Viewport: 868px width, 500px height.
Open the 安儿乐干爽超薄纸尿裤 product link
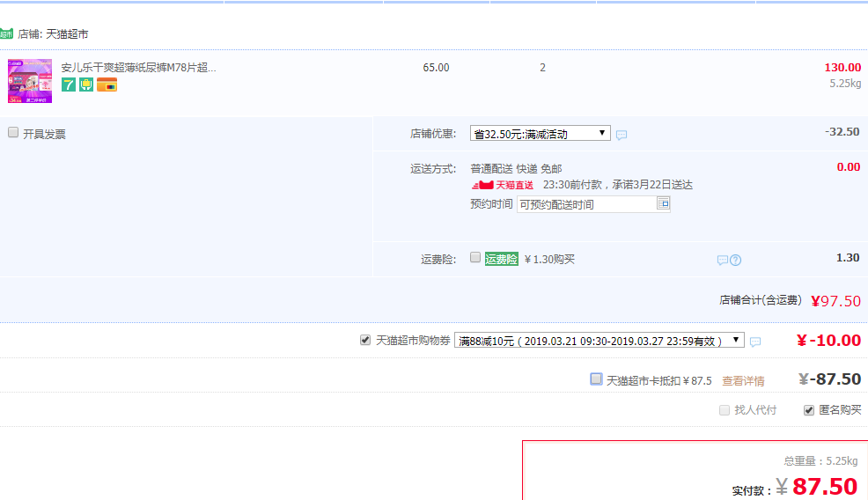138,68
